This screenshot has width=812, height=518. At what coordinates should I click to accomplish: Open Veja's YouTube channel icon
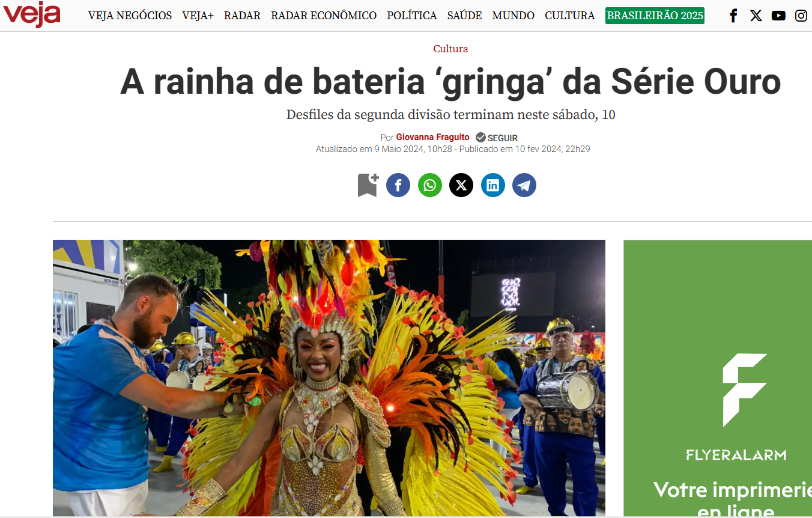point(778,16)
